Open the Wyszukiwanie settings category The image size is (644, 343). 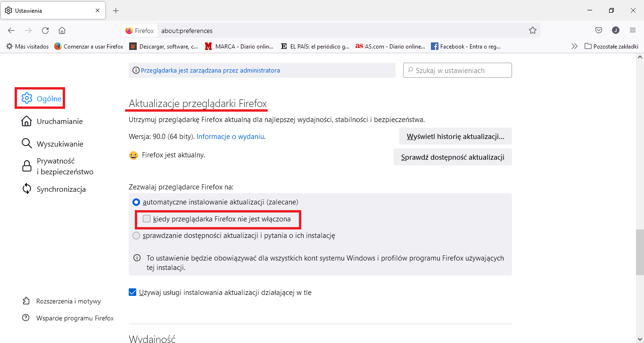(52, 144)
